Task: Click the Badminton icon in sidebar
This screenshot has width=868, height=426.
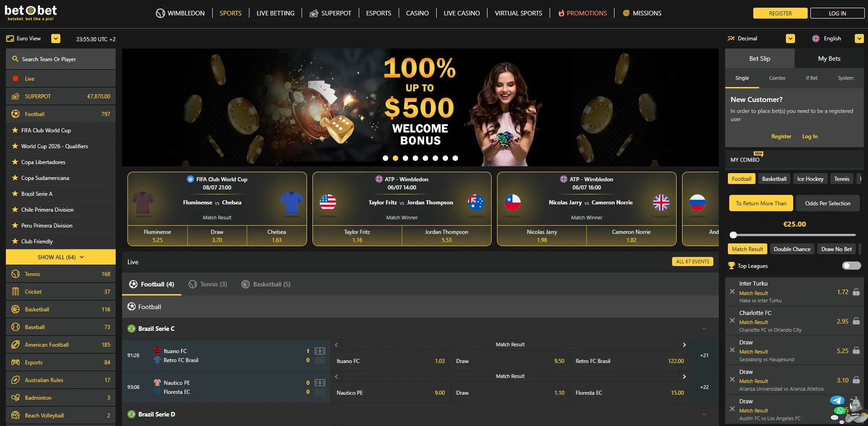Action: pos(15,397)
